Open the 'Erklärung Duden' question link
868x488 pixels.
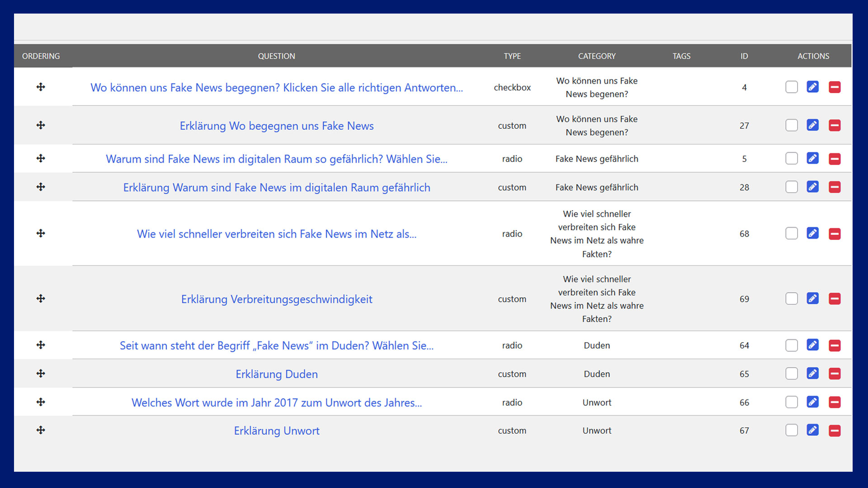tap(277, 374)
